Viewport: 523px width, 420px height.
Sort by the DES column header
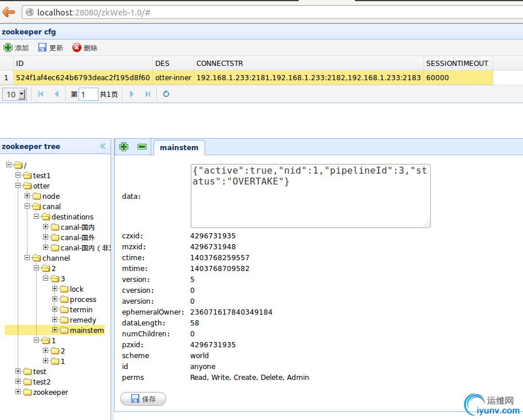click(173, 64)
